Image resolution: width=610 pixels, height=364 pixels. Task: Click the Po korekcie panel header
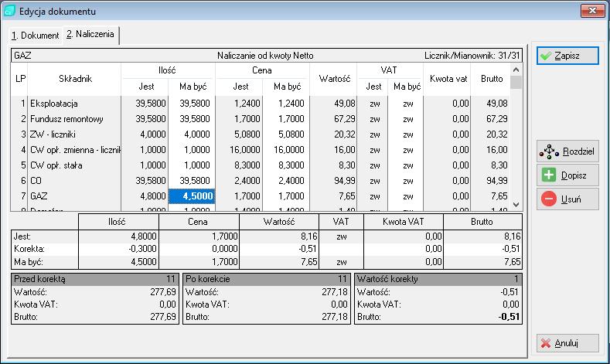[x=266, y=279]
